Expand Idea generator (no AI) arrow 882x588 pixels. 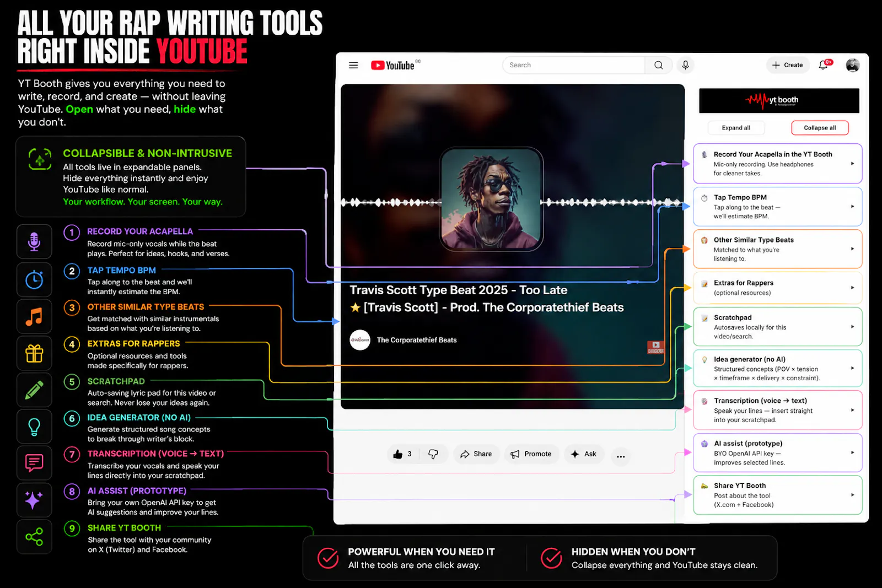(852, 368)
